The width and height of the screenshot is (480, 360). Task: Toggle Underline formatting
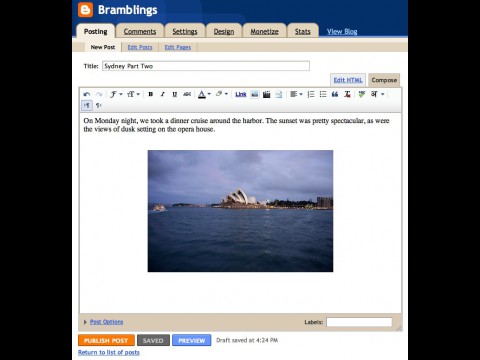click(x=174, y=94)
